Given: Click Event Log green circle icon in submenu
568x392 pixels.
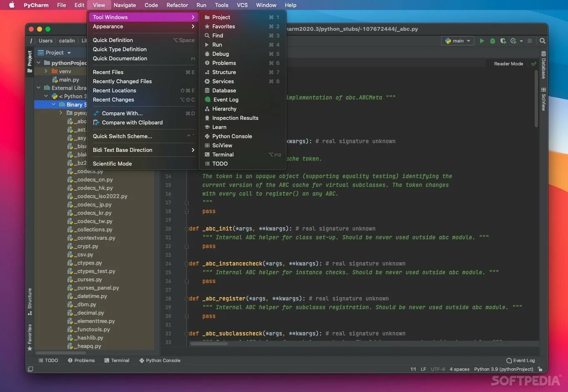Looking at the screenshot, I should 207,99.
